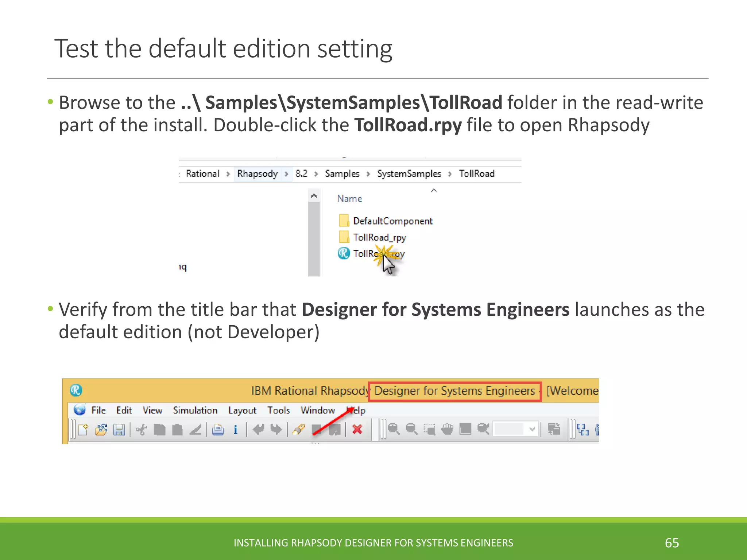Screen dimensions: 747x560
Task: Click the Save floppy disk icon
Action: coord(119,429)
